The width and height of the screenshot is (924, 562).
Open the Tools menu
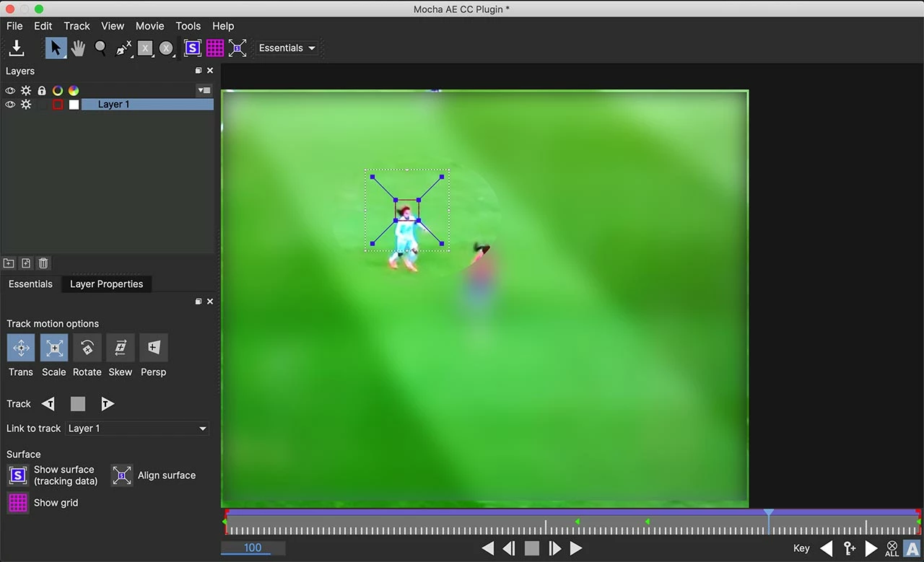[x=188, y=25]
